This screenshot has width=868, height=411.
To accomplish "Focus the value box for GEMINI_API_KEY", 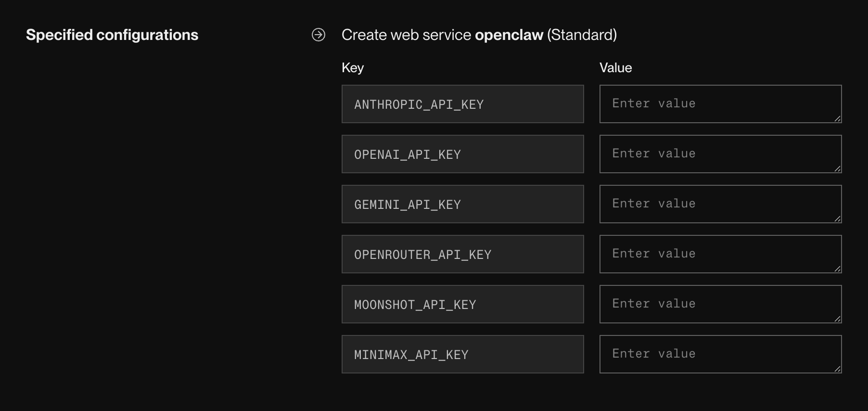I will pos(720,204).
